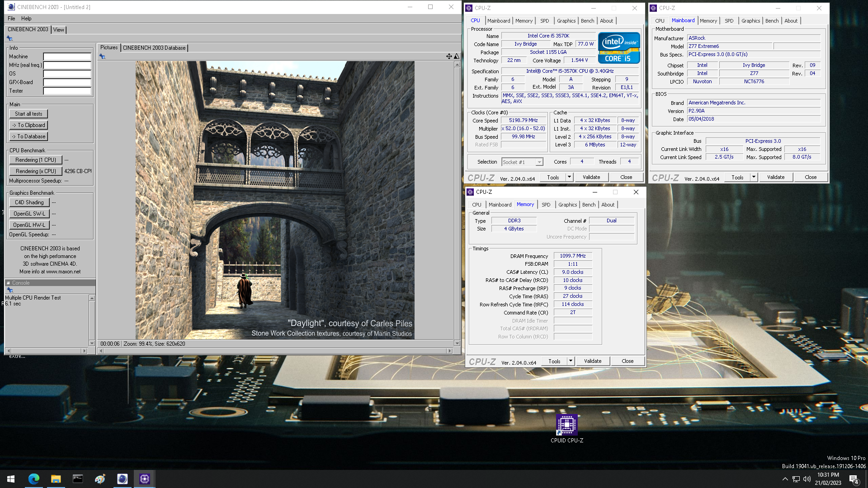Select the Pictures tab

tap(109, 47)
